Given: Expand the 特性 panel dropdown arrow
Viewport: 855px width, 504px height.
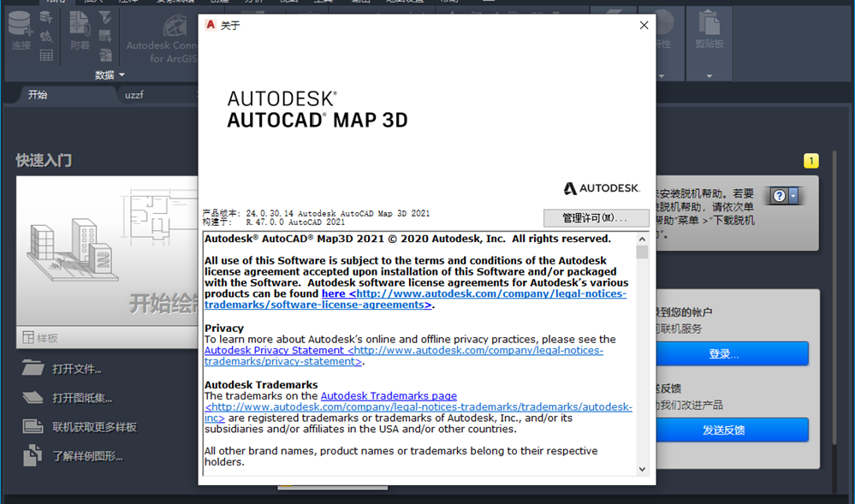Looking at the screenshot, I should 662,76.
